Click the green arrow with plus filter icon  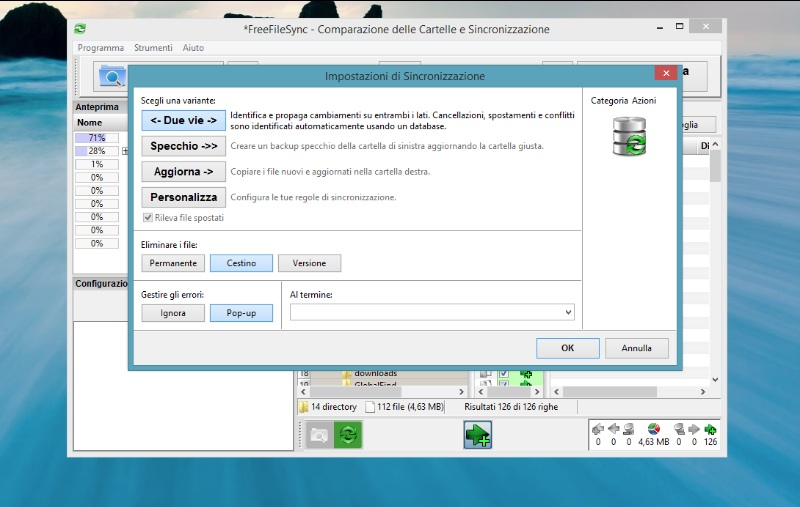coord(477,435)
